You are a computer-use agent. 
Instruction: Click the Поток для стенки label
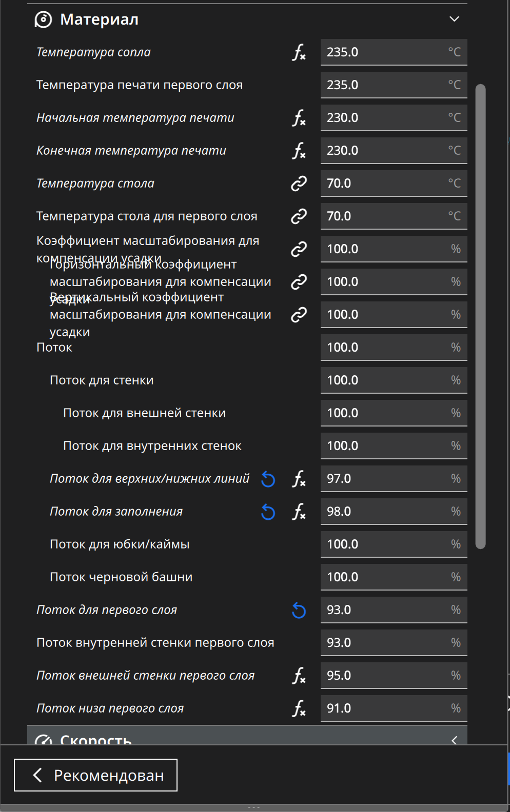(102, 380)
